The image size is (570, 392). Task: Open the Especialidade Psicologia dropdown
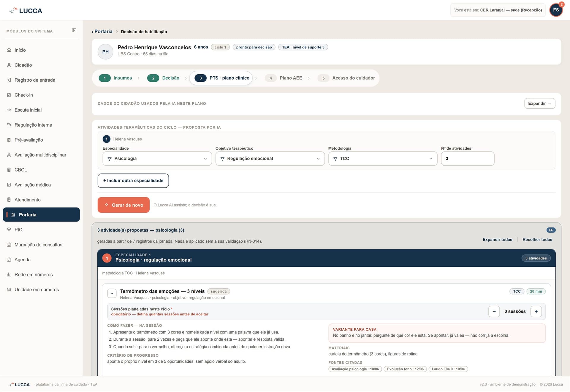(x=157, y=159)
